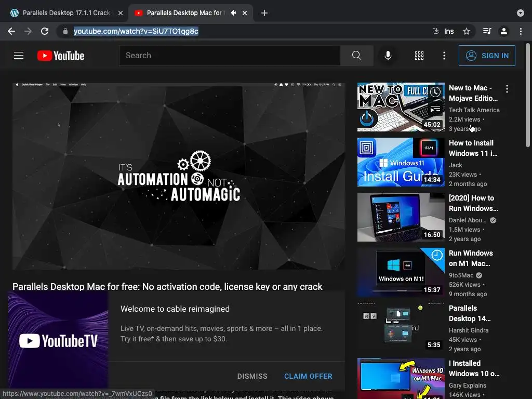Go back using the browser back arrow
This screenshot has height=399, width=532.
coord(11,31)
